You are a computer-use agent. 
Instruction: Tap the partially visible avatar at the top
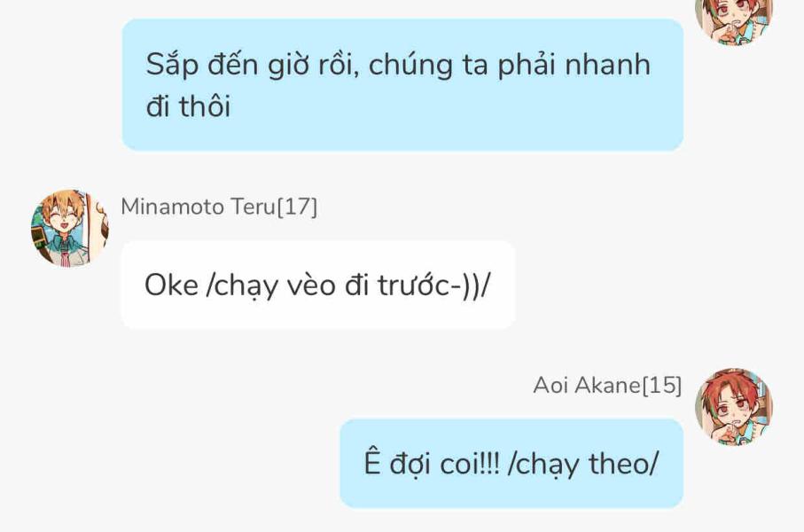pyautogui.click(x=734, y=20)
